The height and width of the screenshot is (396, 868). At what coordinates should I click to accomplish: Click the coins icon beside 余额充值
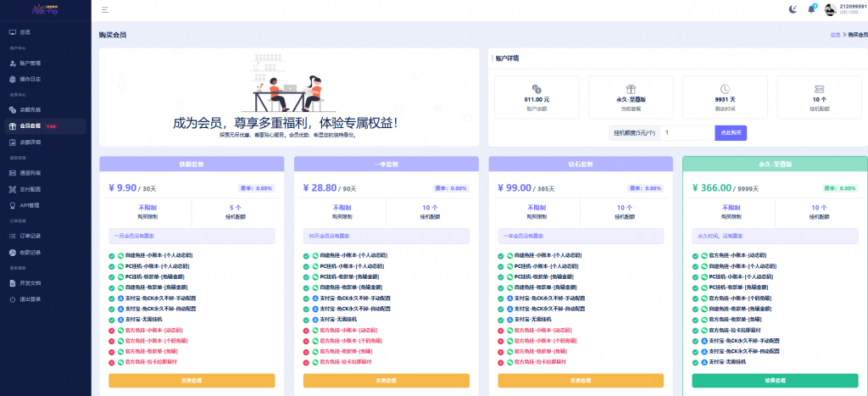click(x=13, y=109)
